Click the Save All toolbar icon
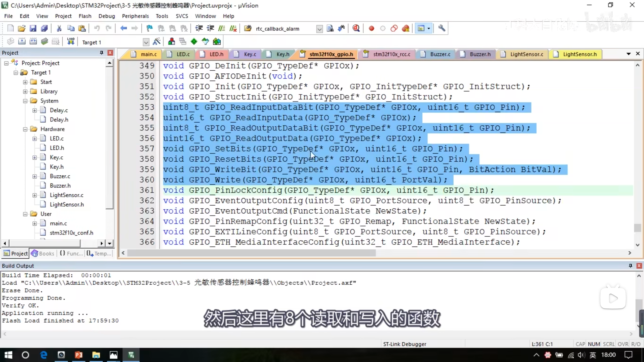Viewport: 644px width, 362px height. pos(44,28)
